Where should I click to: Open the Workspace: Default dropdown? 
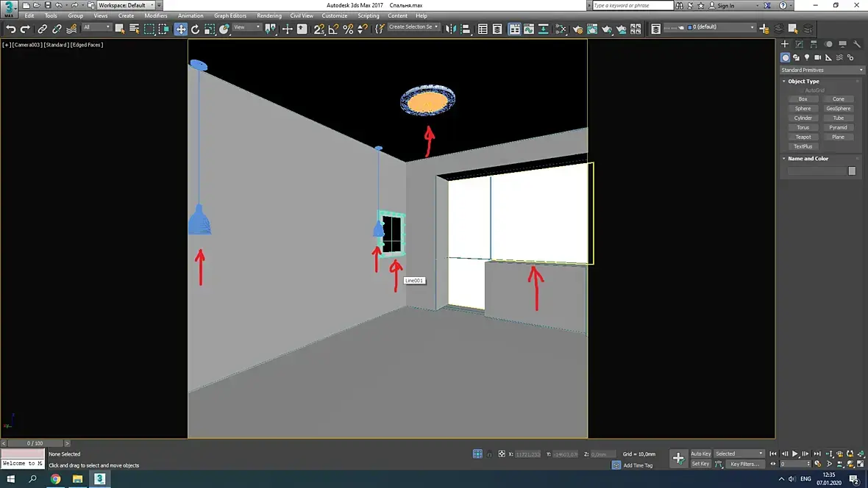tap(127, 5)
